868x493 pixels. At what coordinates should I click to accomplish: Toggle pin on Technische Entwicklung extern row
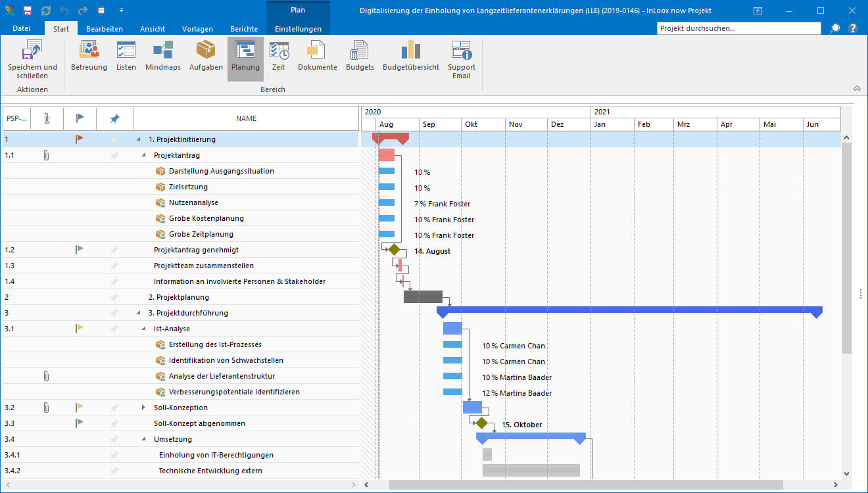click(114, 471)
